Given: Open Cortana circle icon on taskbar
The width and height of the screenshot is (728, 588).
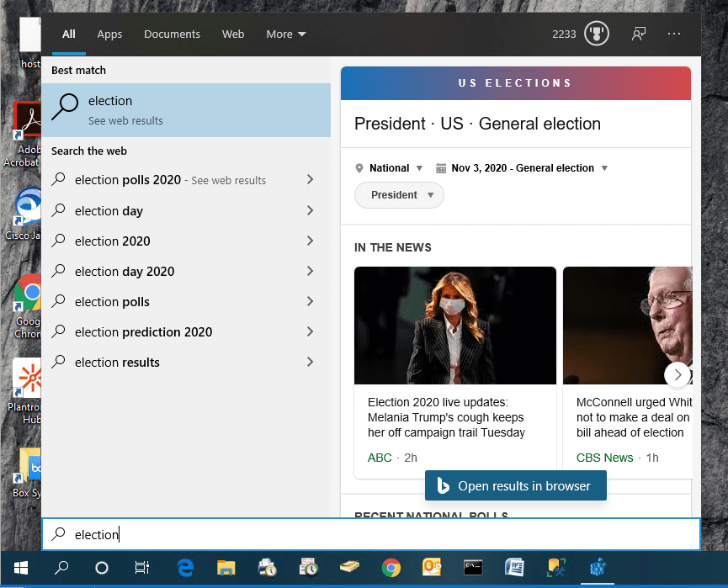Looking at the screenshot, I should [102, 568].
